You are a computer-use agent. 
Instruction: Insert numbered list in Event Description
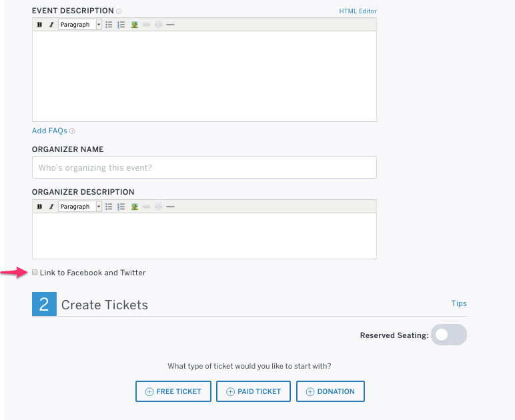(x=121, y=25)
